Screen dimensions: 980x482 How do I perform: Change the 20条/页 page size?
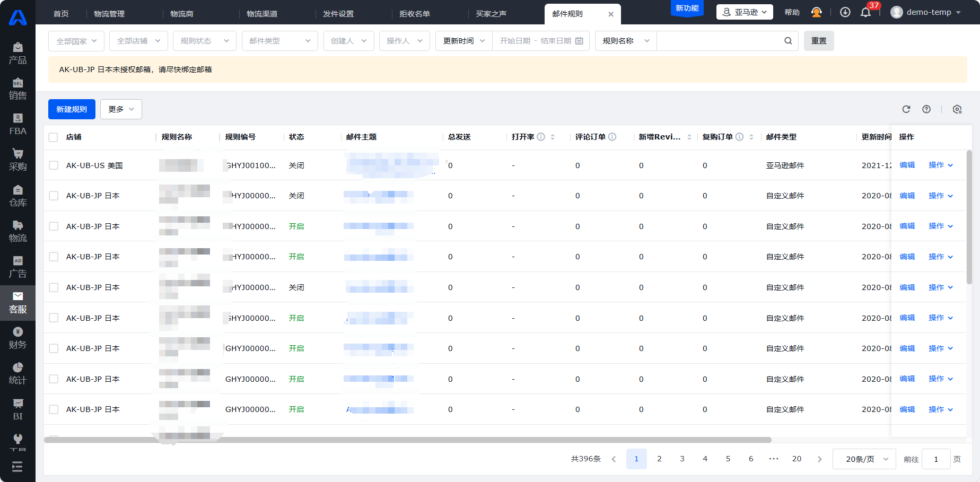(x=864, y=459)
